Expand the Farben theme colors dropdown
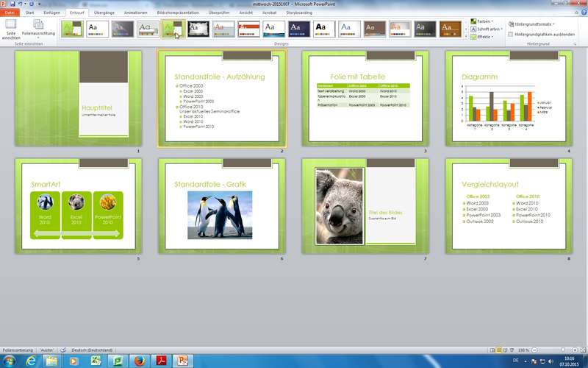This screenshot has width=588, height=368. coord(482,22)
